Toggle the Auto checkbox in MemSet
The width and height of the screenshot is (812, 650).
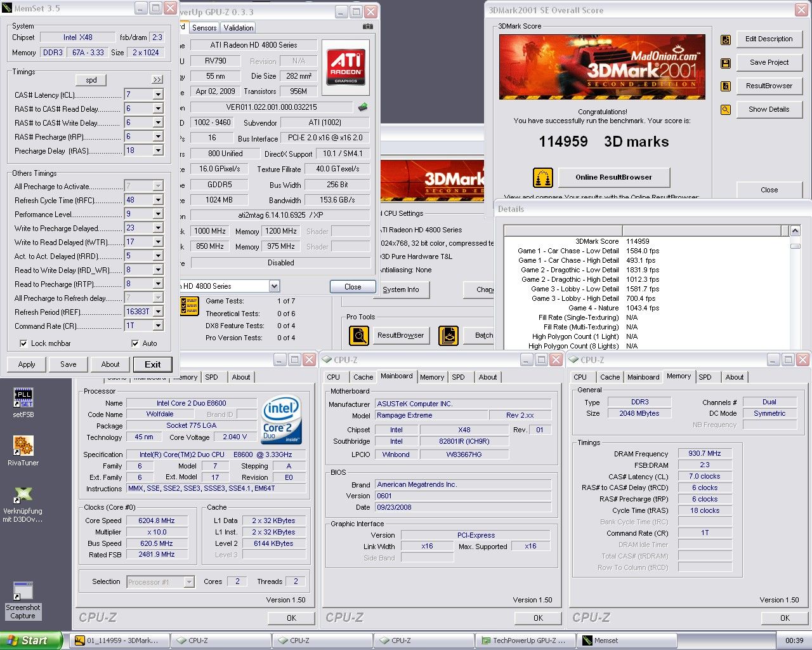pos(135,343)
